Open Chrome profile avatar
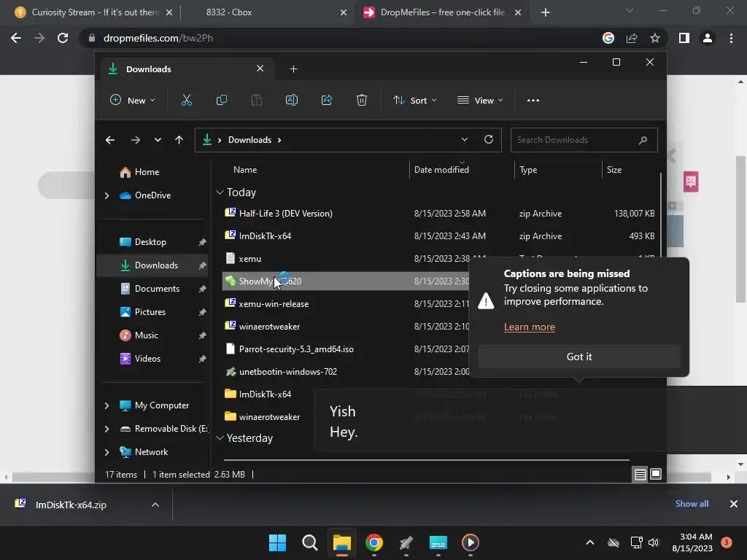The width and height of the screenshot is (747, 560). [708, 38]
